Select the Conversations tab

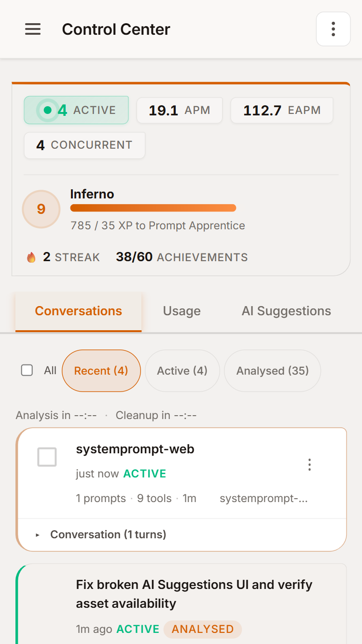coord(78,311)
